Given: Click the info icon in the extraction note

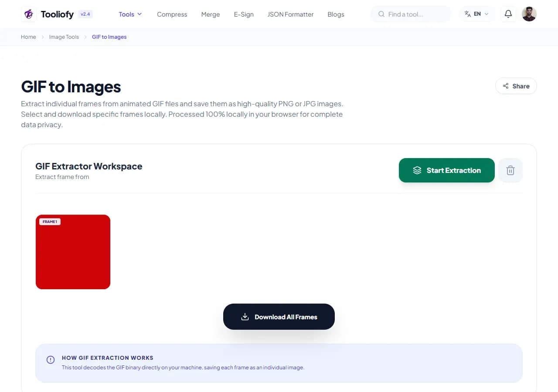Looking at the screenshot, I should tap(51, 360).
